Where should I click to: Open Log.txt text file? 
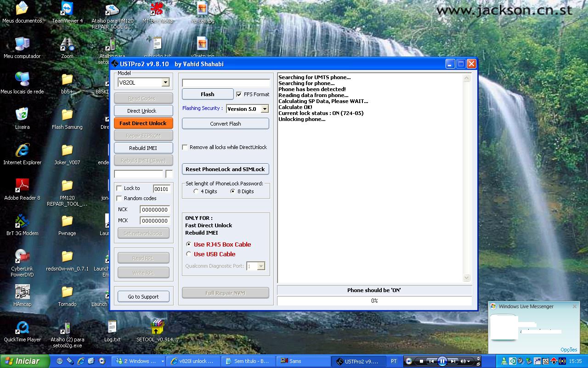(112, 331)
